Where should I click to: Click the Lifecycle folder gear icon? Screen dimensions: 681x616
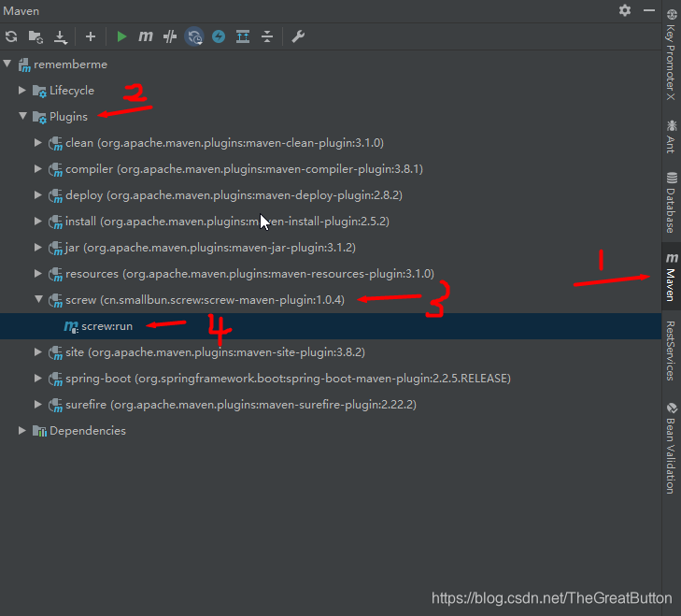coord(39,92)
